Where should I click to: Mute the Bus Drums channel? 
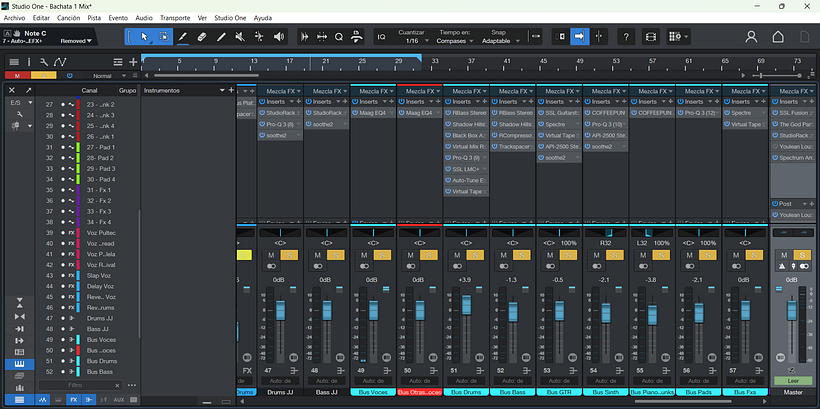pyautogui.click(x=457, y=256)
